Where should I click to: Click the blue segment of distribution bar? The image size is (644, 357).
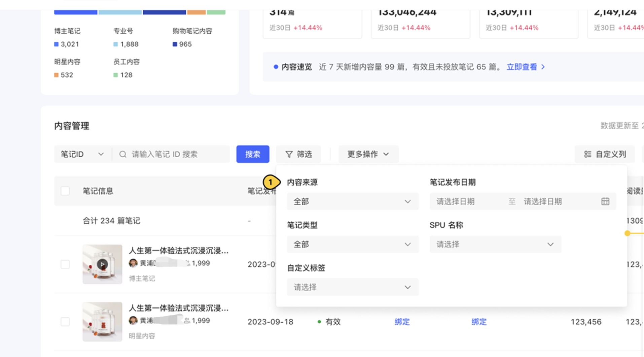[76, 12]
